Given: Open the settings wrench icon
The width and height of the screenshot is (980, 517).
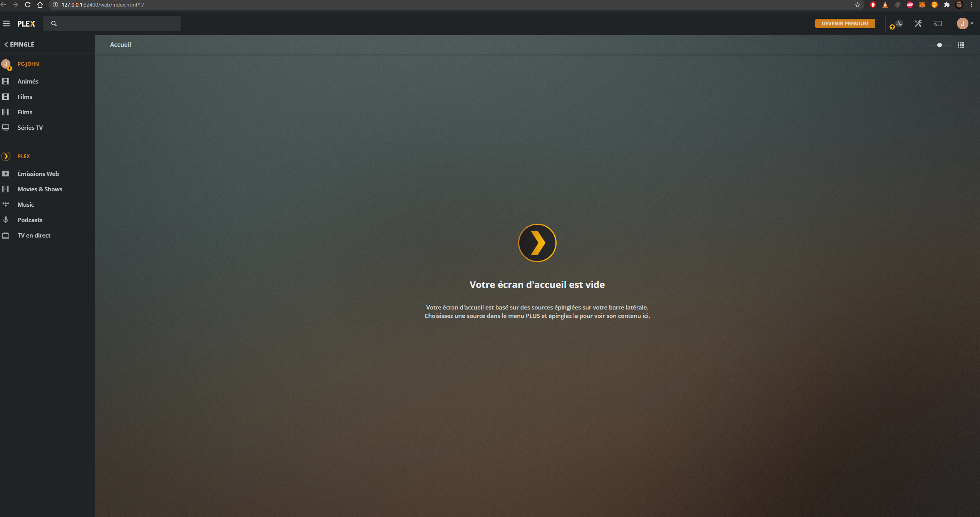Looking at the screenshot, I should pos(918,23).
